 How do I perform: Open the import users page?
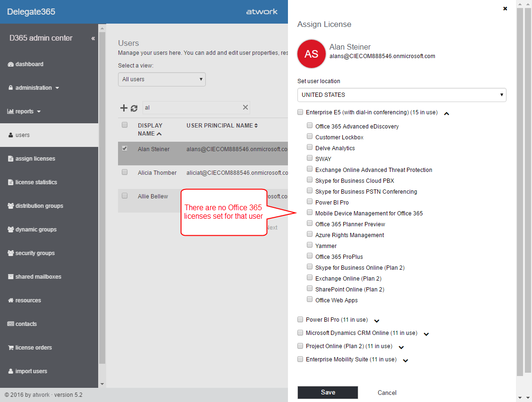[31, 371]
